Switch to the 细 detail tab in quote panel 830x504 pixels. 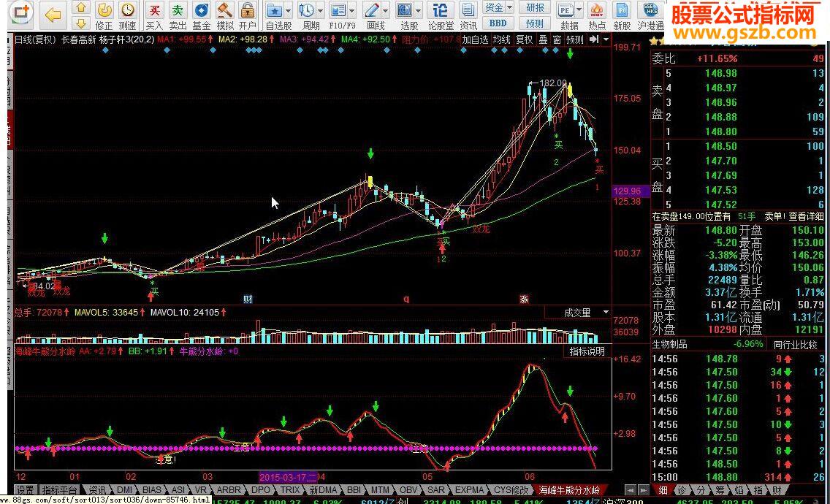click(x=663, y=489)
